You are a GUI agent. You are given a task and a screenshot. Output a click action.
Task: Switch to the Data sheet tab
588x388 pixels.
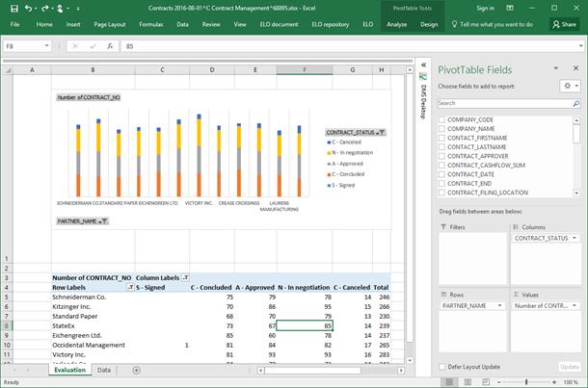click(104, 370)
